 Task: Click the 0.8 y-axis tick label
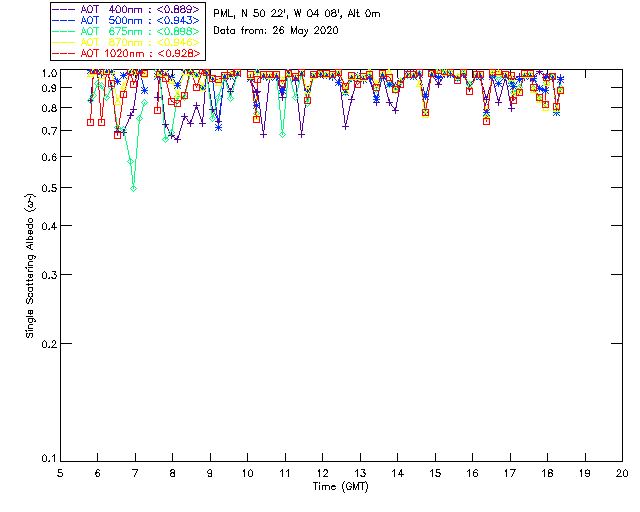pos(49,109)
